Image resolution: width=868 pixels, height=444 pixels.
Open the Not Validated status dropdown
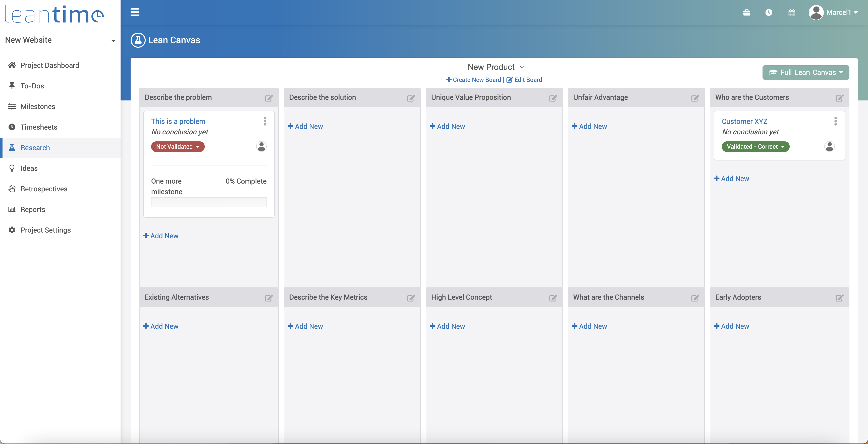tap(178, 147)
